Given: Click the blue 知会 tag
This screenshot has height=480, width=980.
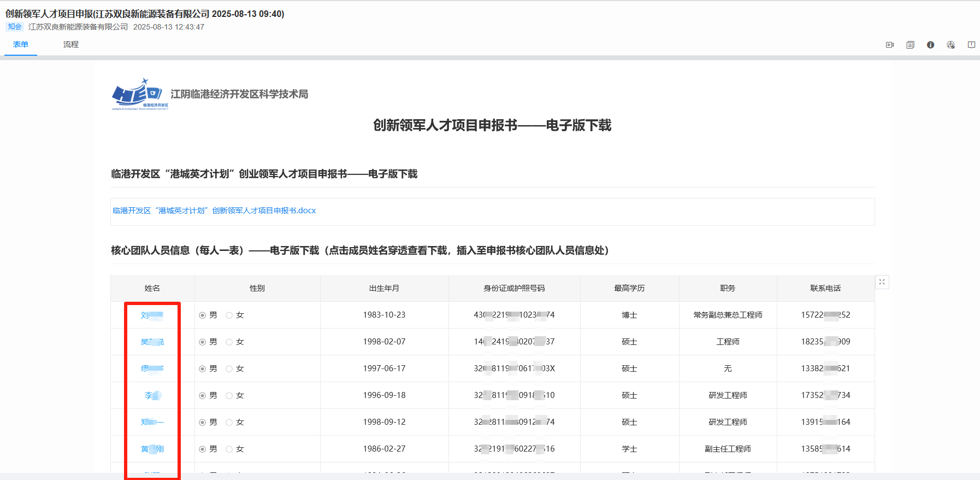Looking at the screenshot, I should pos(15,27).
